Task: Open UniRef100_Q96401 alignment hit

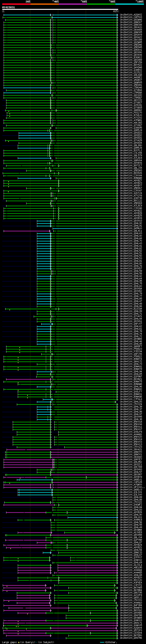Action: [x=131, y=50]
